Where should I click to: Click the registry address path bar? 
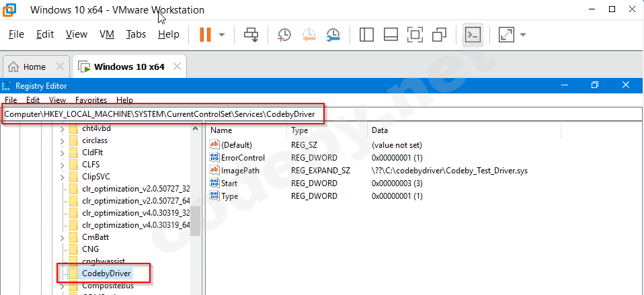tap(403, 114)
